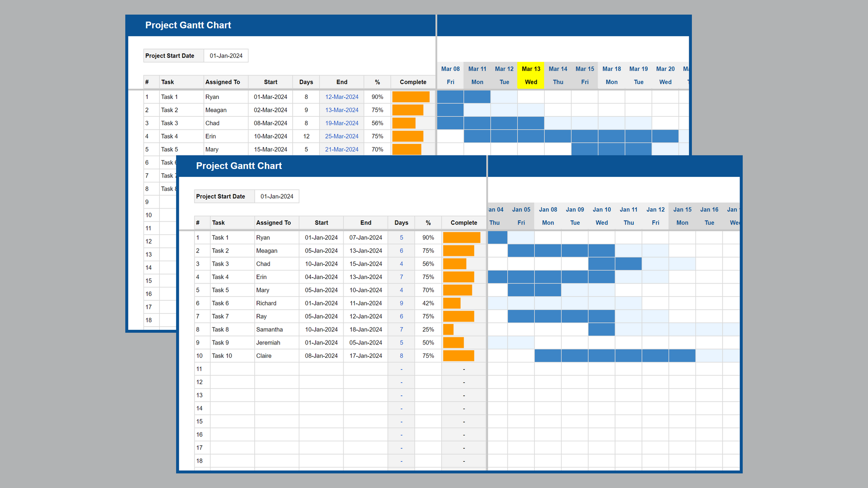Click Task 1 orange progress bar in front chart
Viewport: 868px width, 488px height.
461,238
